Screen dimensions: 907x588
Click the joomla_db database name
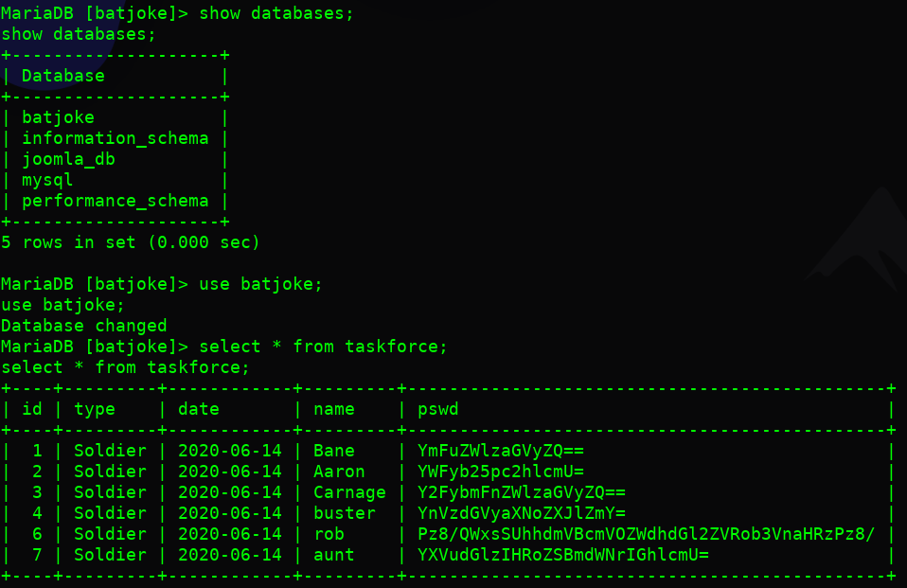[x=68, y=159]
